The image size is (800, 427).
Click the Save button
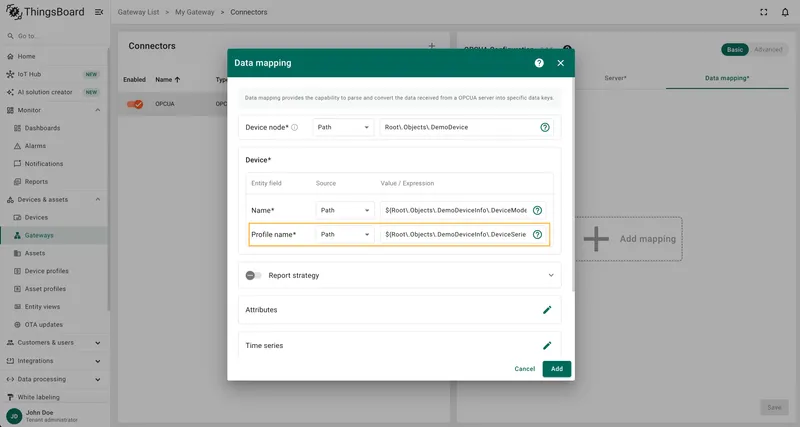coord(774,407)
